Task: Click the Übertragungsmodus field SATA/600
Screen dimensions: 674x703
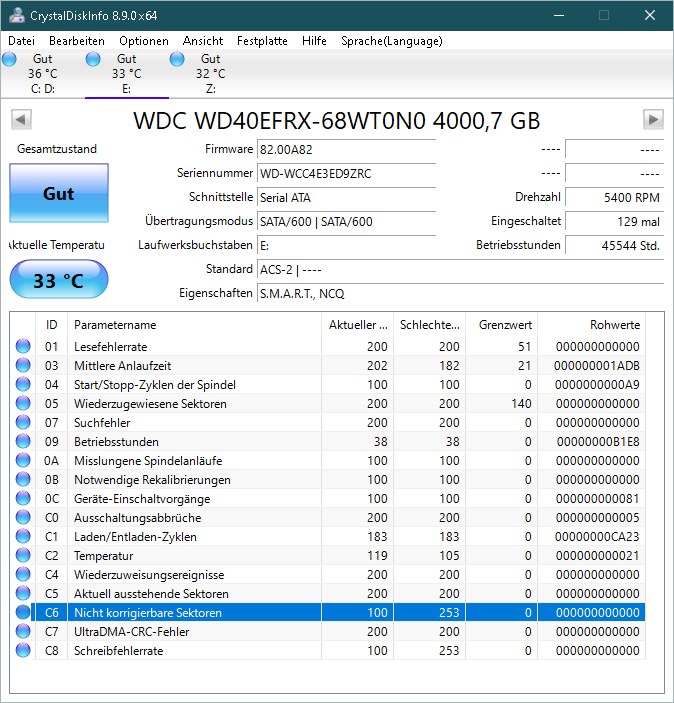Action: click(x=346, y=221)
